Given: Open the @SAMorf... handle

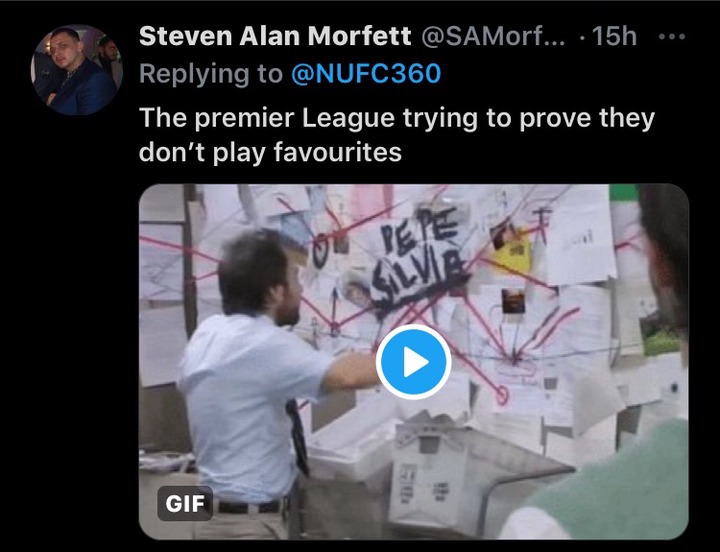Looking at the screenshot, I should (493, 36).
